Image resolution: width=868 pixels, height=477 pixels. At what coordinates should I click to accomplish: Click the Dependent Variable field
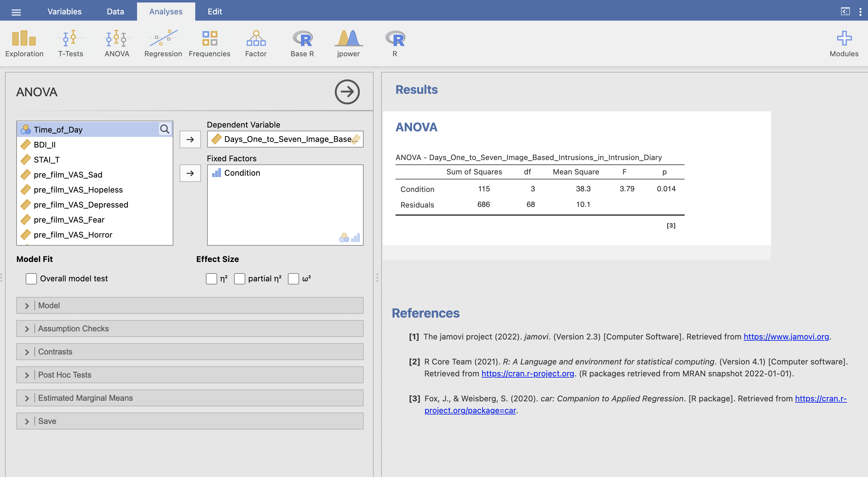[285, 139]
